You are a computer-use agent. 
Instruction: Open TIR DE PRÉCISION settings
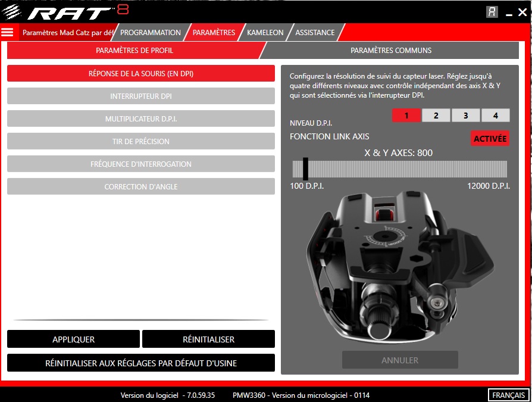(x=140, y=141)
